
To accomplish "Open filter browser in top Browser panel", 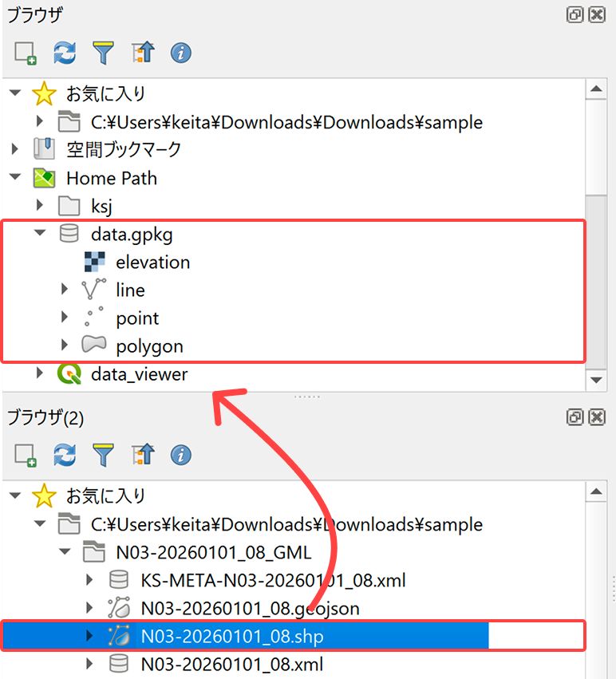I will 103,53.
